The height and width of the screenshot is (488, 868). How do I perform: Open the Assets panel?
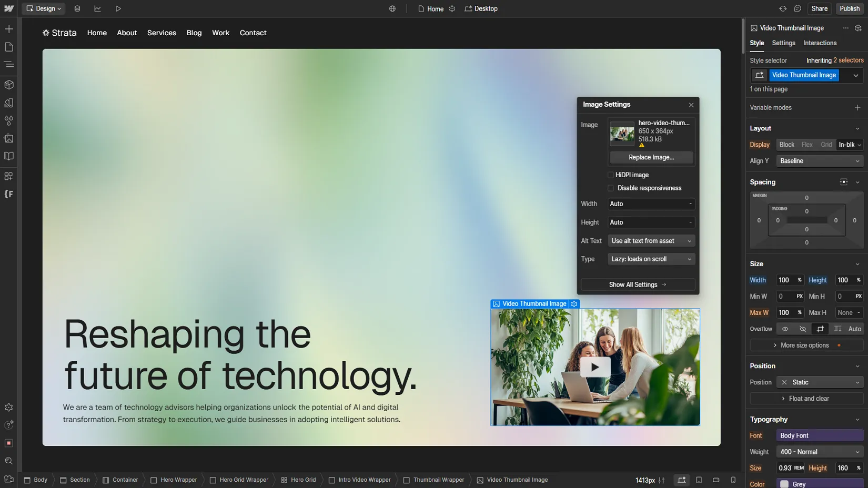tap(9, 138)
